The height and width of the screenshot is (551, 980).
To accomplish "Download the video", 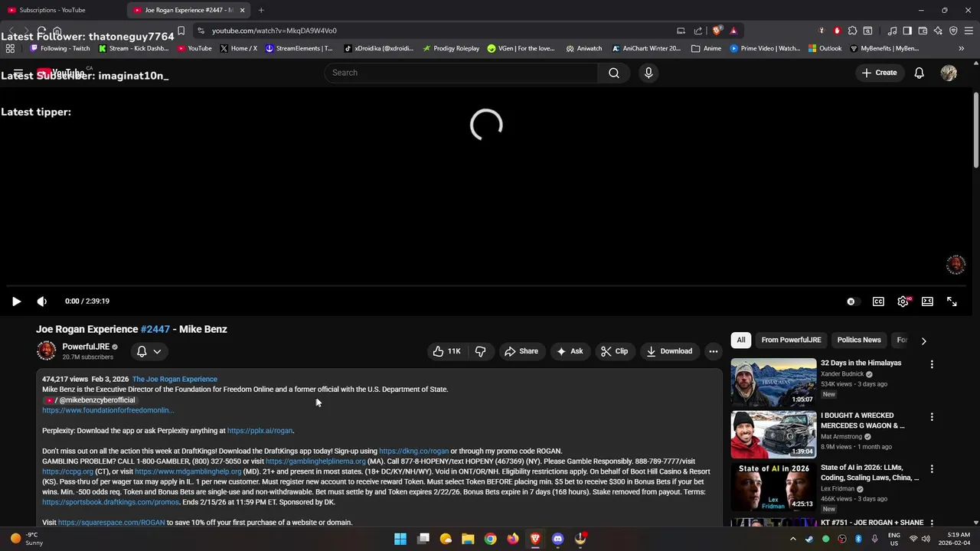I will [x=668, y=351].
